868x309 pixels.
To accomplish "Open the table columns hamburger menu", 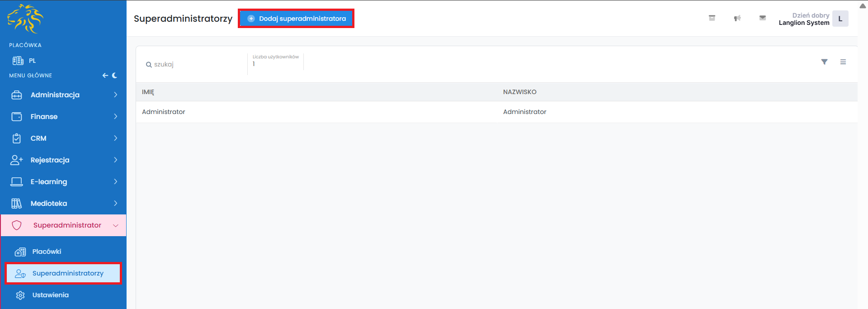I will (x=843, y=62).
